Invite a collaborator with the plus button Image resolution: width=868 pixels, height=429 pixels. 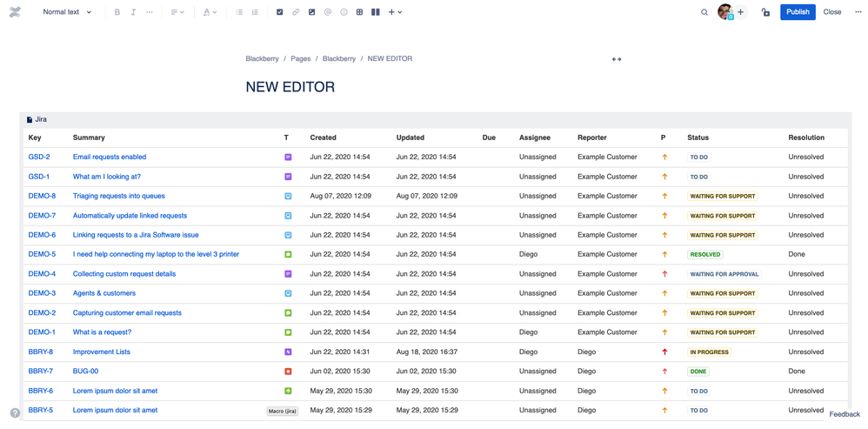741,11
